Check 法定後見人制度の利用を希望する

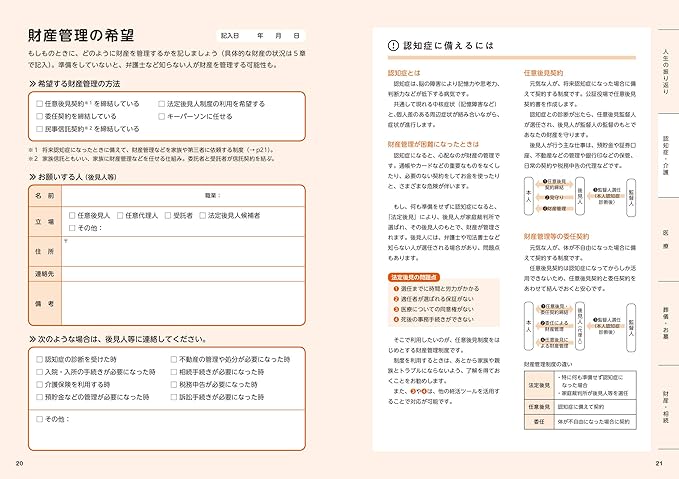(162, 104)
